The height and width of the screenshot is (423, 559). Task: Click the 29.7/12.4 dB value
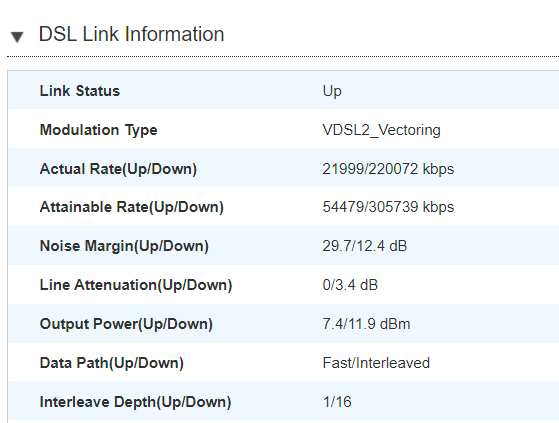365,246
